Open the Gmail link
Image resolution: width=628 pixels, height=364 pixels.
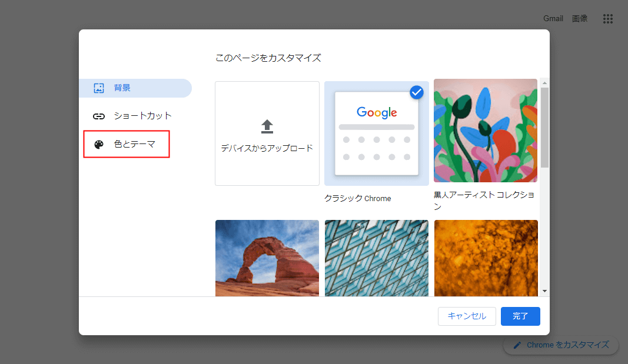(x=553, y=18)
